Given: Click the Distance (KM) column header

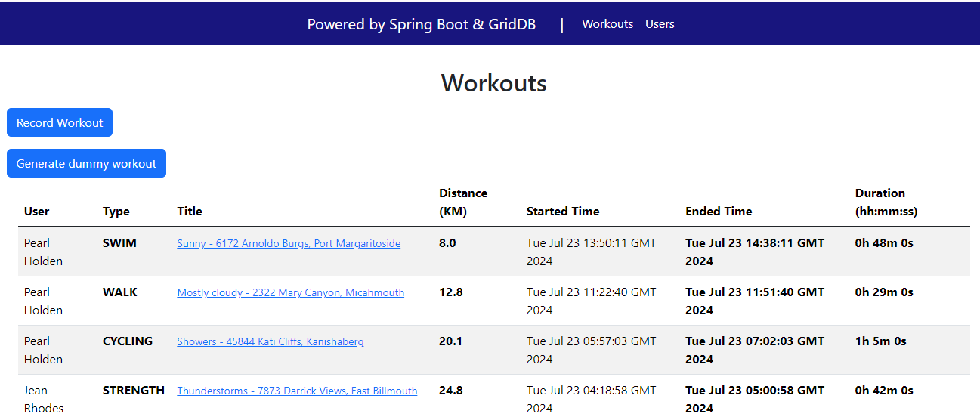Looking at the screenshot, I should coord(462,202).
